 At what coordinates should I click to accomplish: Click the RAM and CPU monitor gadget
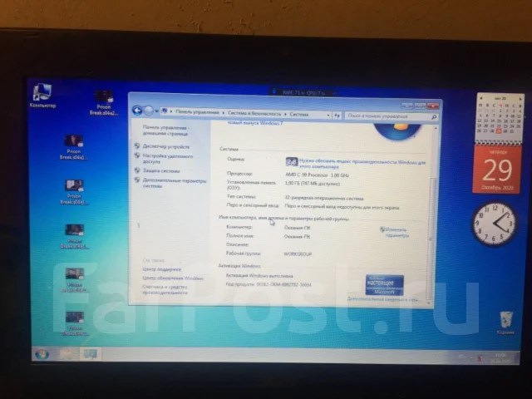(303, 92)
